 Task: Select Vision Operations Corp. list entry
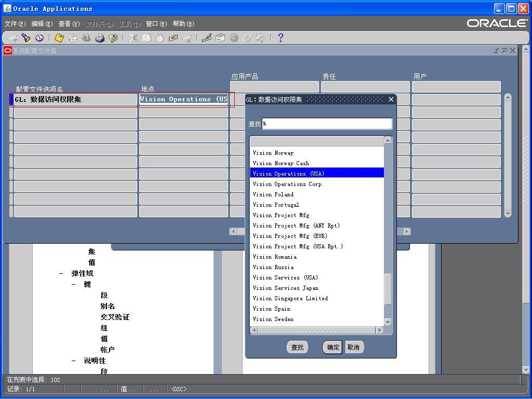click(x=317, y=184)
